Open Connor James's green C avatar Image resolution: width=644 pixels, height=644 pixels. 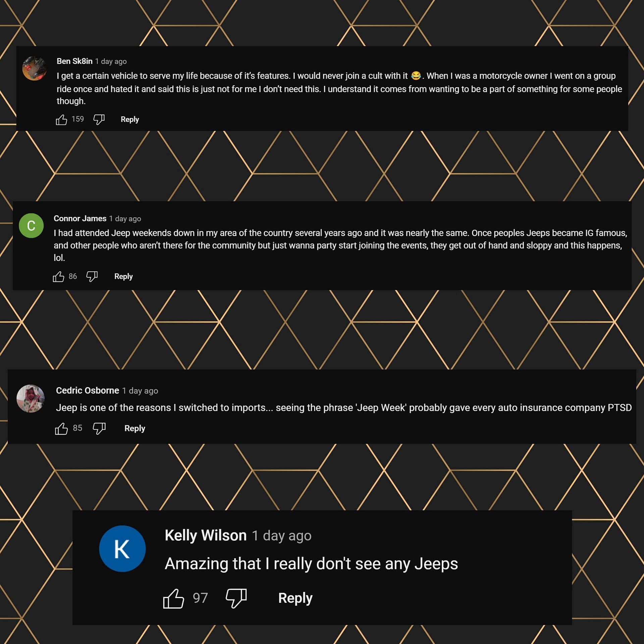pos(31,225)
